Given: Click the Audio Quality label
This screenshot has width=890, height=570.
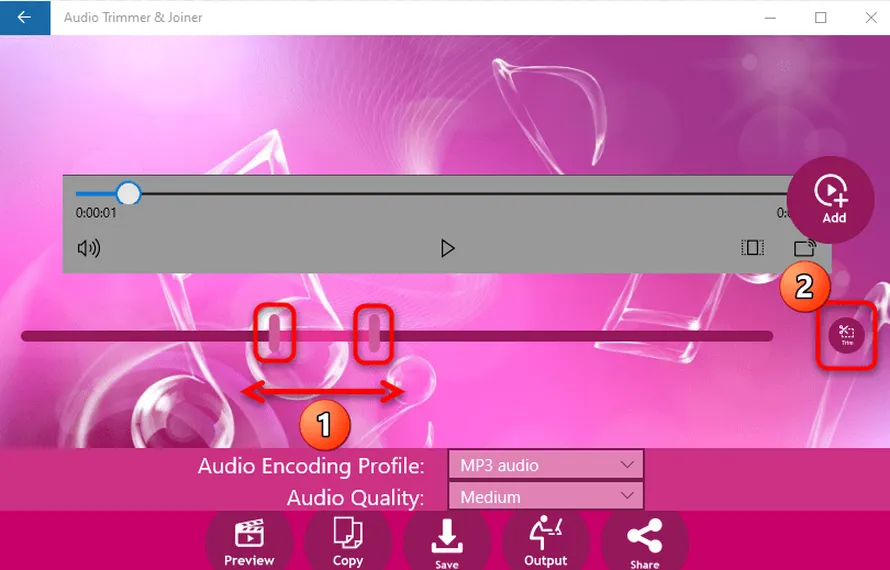Looking at the screenshot, I should [355, 498].
